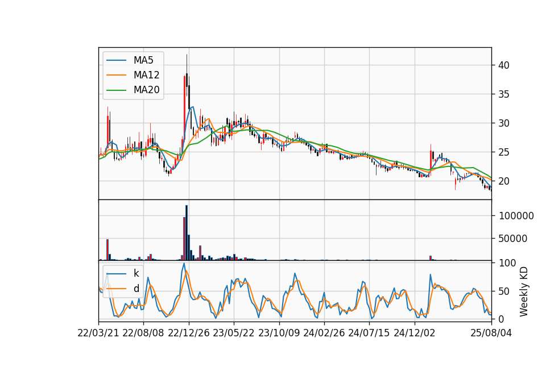Click the MA12 legend label

(x=146, y=75)
